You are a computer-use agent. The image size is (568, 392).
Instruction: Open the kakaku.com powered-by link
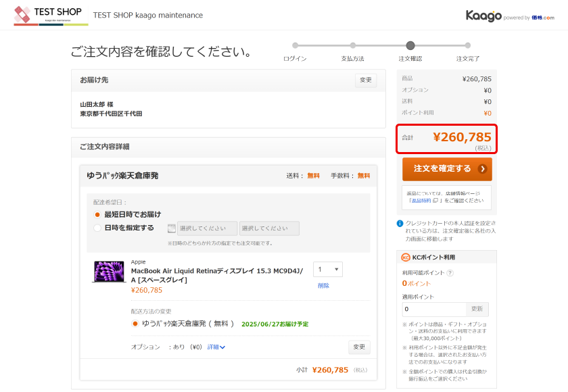[x=542, y=18]
